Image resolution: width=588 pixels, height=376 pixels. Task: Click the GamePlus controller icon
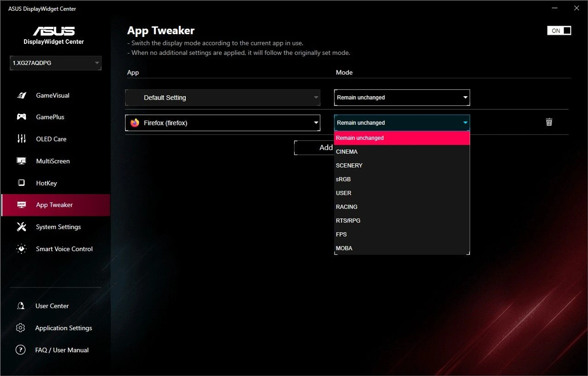(x=21, y=117)
